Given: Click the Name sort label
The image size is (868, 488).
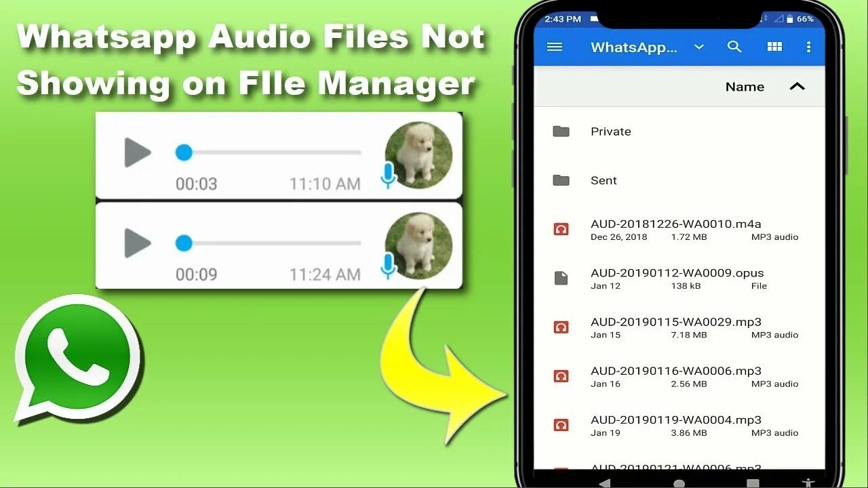Looking at the screenshot, I should point(745,87).
